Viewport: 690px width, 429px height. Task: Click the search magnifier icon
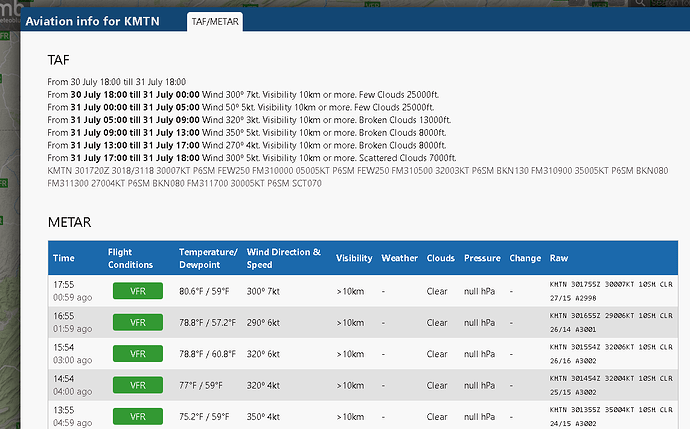tap(640, 3)
